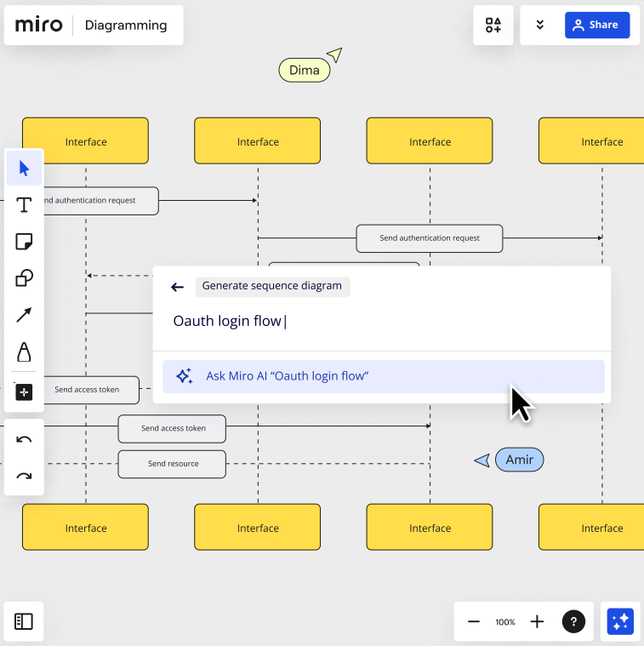Select the connection line arrow tool
The width and height of the screenshot is (644, 646).
coord(24,315)
